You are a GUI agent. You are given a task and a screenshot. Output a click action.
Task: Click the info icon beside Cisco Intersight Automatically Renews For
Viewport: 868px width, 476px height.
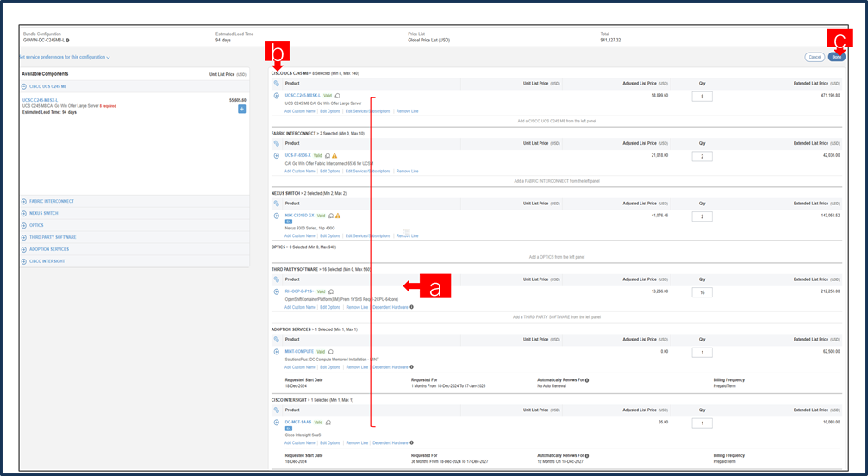coord(587,456)
